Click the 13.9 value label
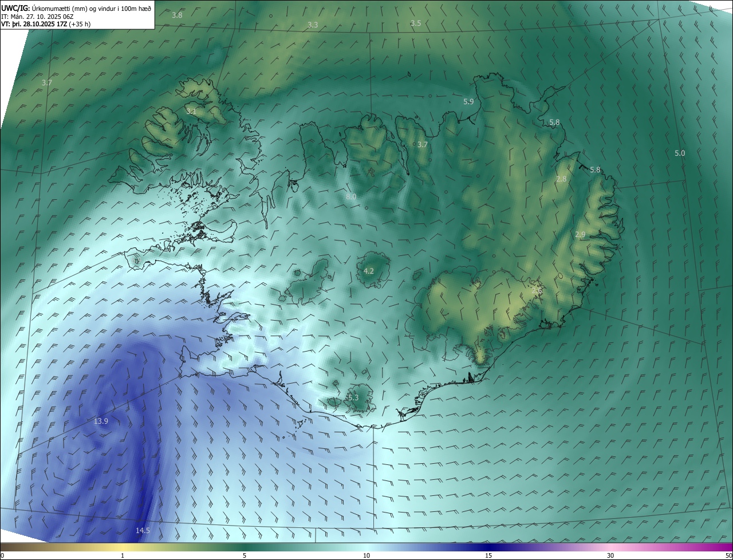733x560 pixels. (101, 421)
